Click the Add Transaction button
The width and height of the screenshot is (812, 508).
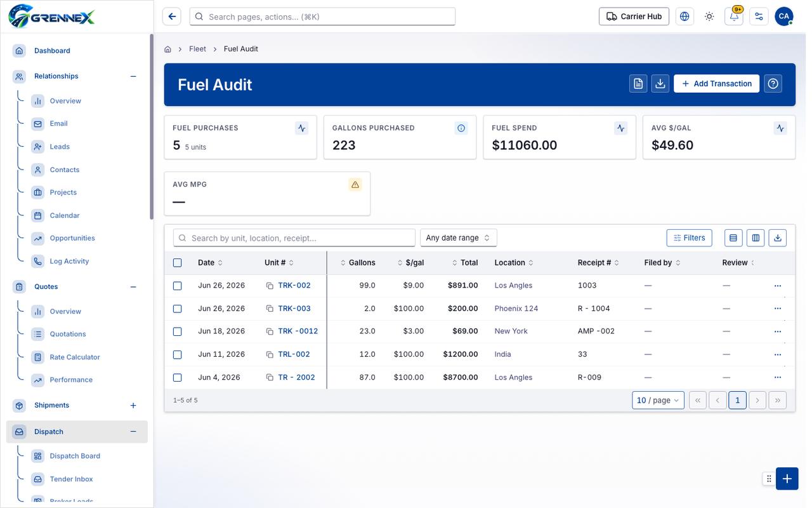717,84
